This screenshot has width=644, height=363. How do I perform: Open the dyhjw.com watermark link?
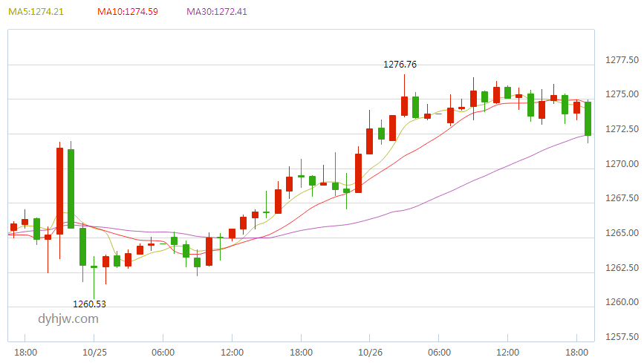coord(68,319)
